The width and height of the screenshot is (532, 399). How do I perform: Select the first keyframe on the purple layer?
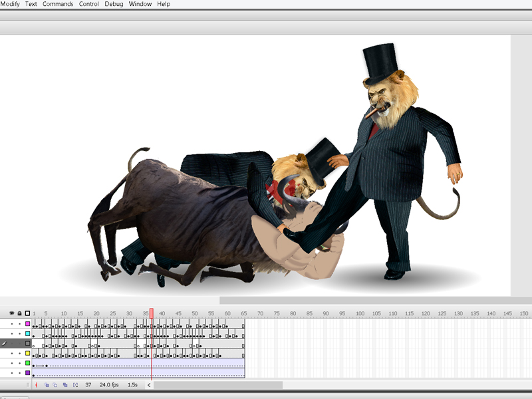pos(34,375)
